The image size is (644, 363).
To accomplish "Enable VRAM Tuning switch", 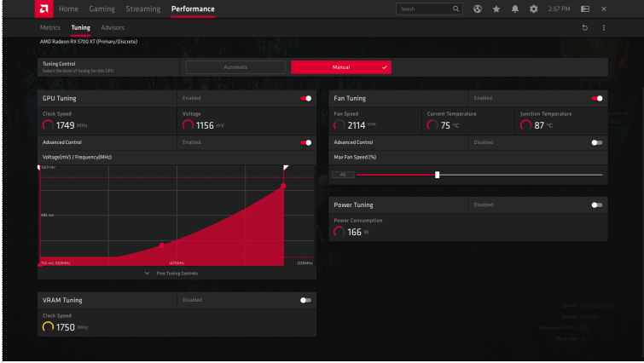I will pos(305,300).
